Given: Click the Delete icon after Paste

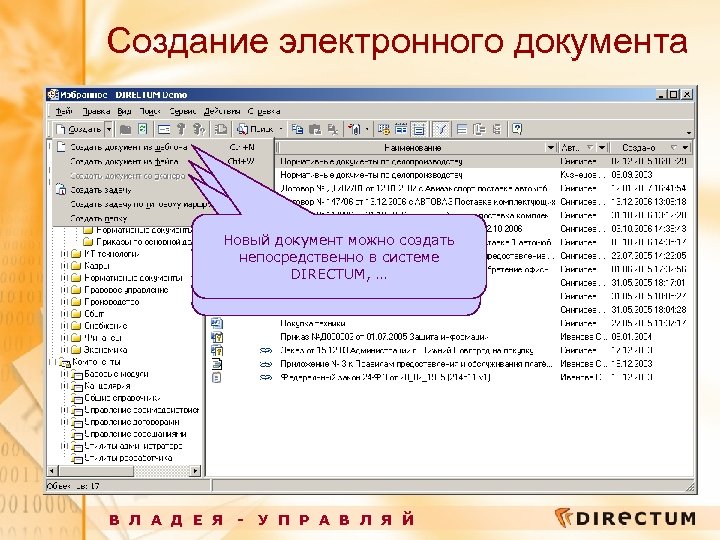Looking at the screenshot, I should click(x=332, y=129).
